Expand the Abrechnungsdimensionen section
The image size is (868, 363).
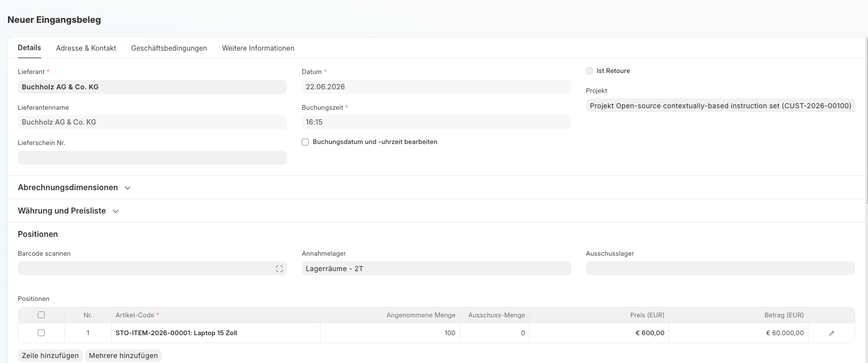(74, 188)
